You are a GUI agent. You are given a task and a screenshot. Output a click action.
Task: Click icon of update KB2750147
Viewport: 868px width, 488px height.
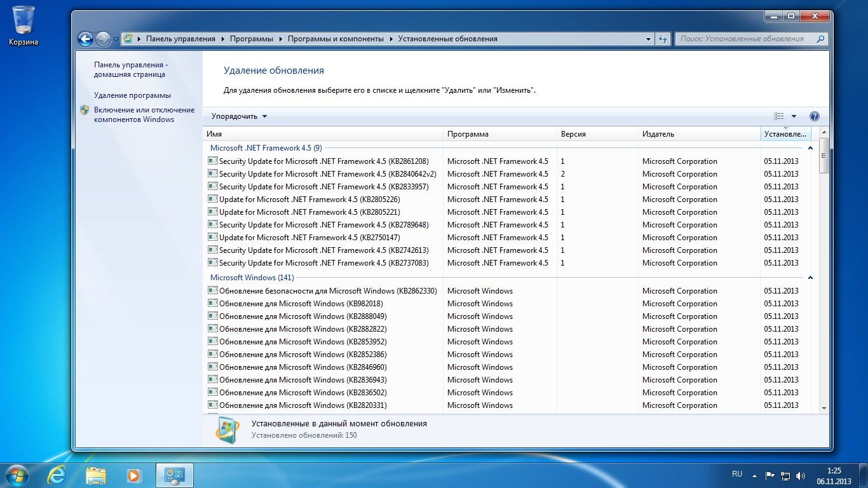[213, 237]
